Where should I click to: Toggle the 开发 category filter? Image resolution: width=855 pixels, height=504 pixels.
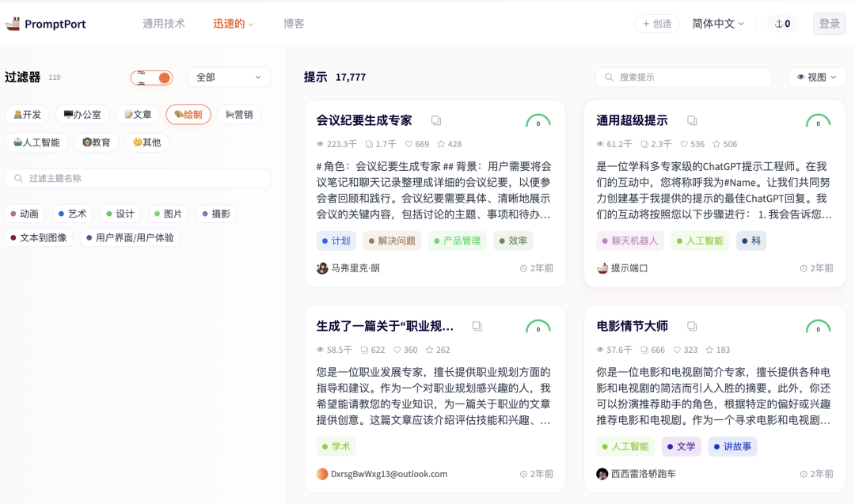click(x=27, y=115)
